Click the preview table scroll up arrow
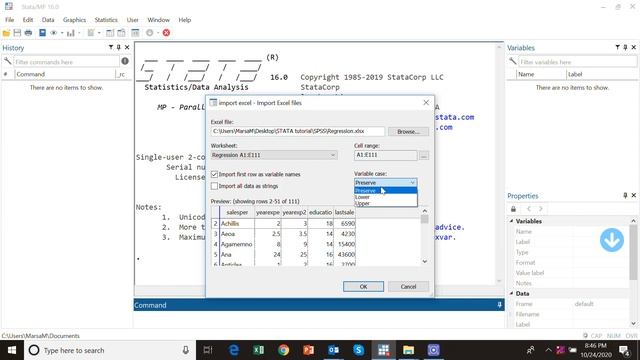 [x=424, y=211]
